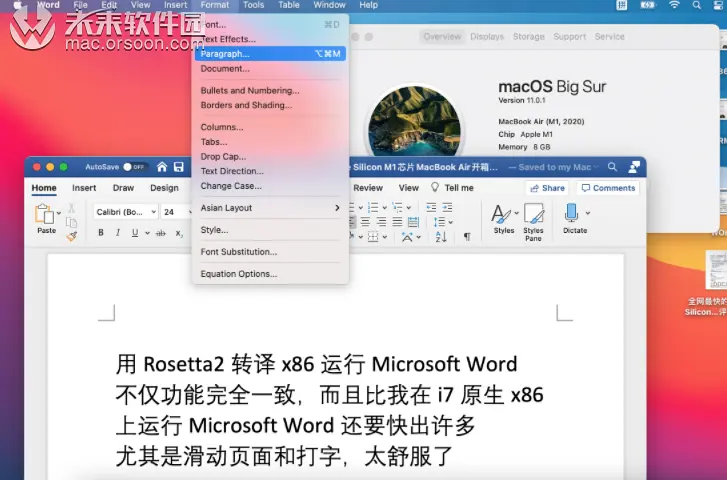
Task: Open Spotlight search in the macOS menu bar
Action: point(696,6)
